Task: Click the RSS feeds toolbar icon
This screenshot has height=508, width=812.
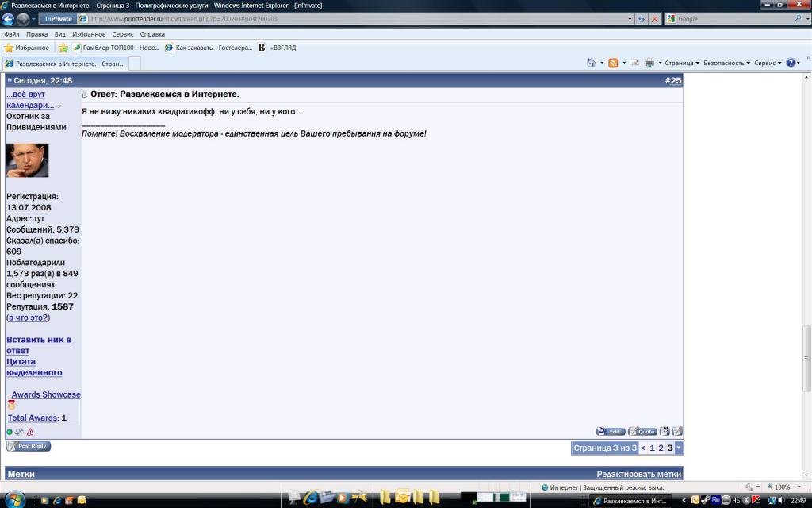Action: coord(613,63)
